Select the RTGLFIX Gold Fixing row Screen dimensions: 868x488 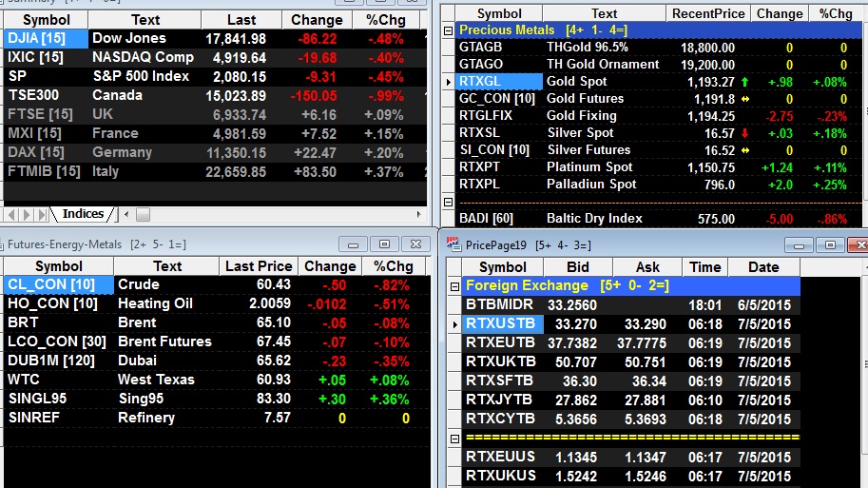coord(659,116)
